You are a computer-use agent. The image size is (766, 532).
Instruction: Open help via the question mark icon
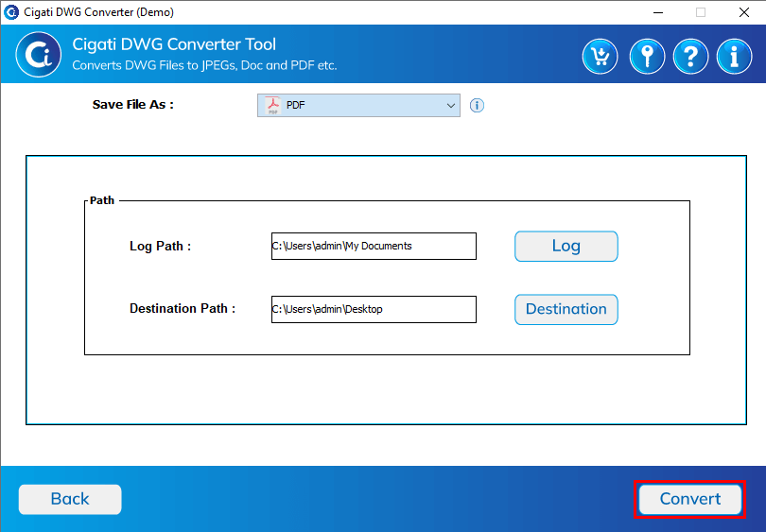tap(690, 57)
